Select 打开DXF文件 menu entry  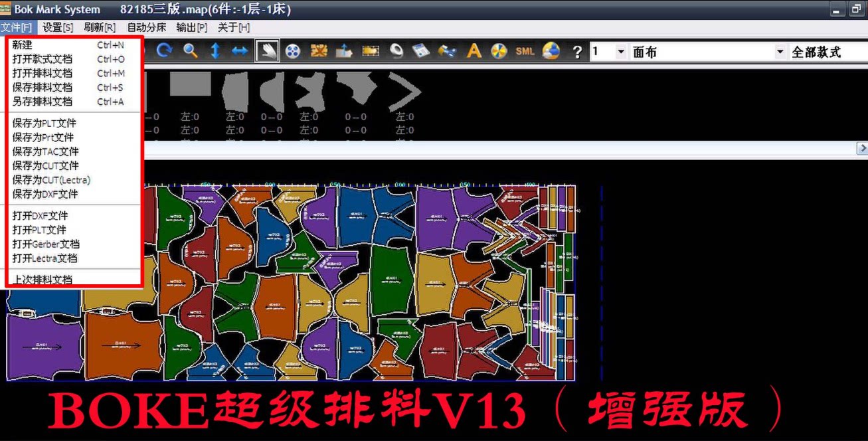(x=74, y=216)
